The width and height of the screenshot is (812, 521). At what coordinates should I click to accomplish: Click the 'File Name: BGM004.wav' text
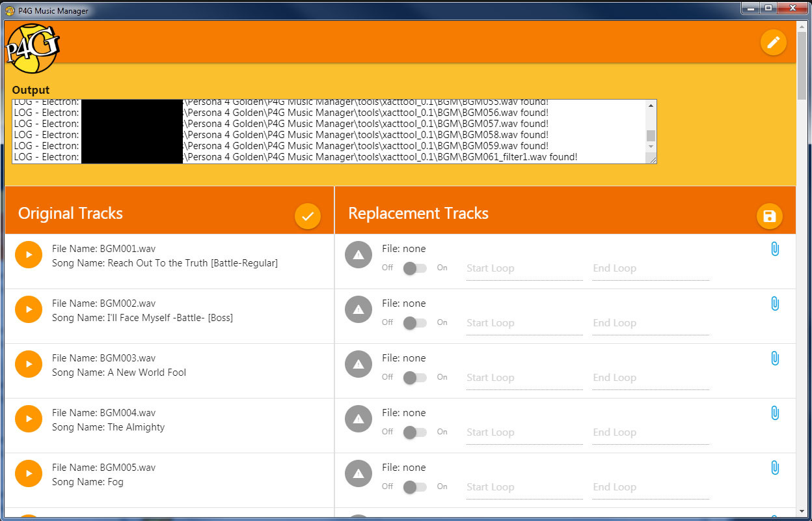[104, 413]
